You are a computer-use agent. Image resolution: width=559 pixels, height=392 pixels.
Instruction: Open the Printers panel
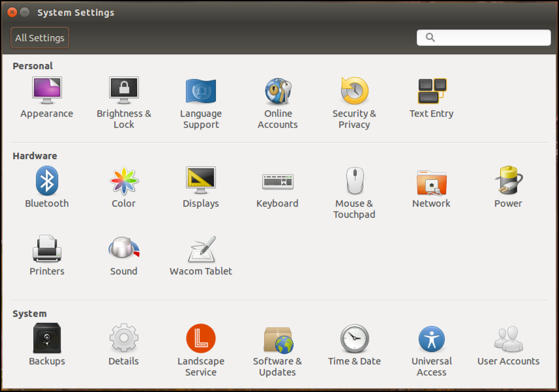point(46,253)
